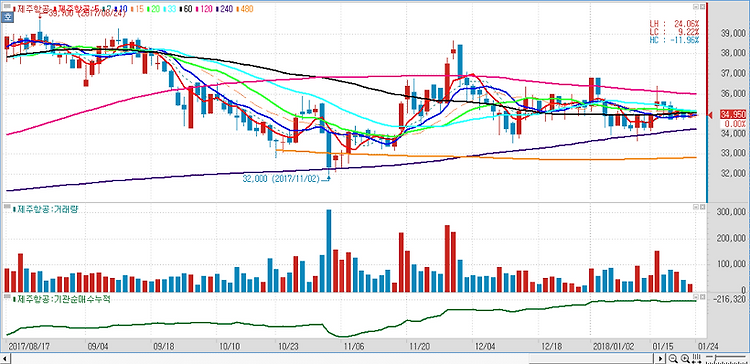Click the bar spacing adjust icon
750x364 pixels.
pos(696,358)
